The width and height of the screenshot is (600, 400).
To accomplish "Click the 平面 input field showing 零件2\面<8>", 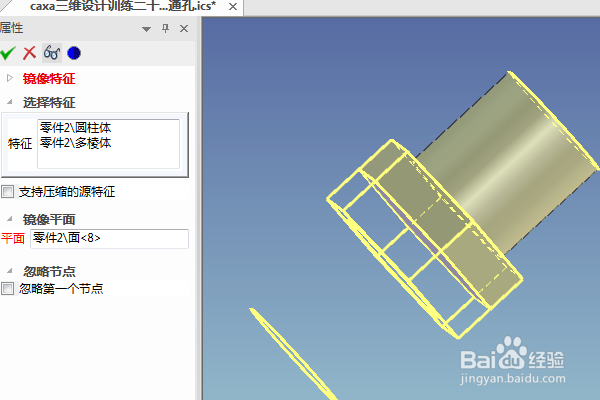I will click(109, 238).
